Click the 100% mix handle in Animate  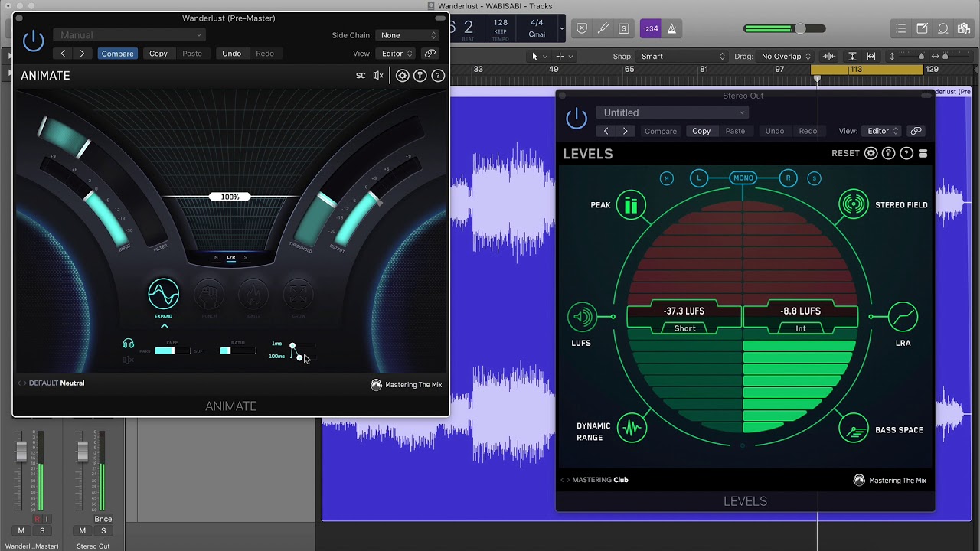tap(230, 197)
